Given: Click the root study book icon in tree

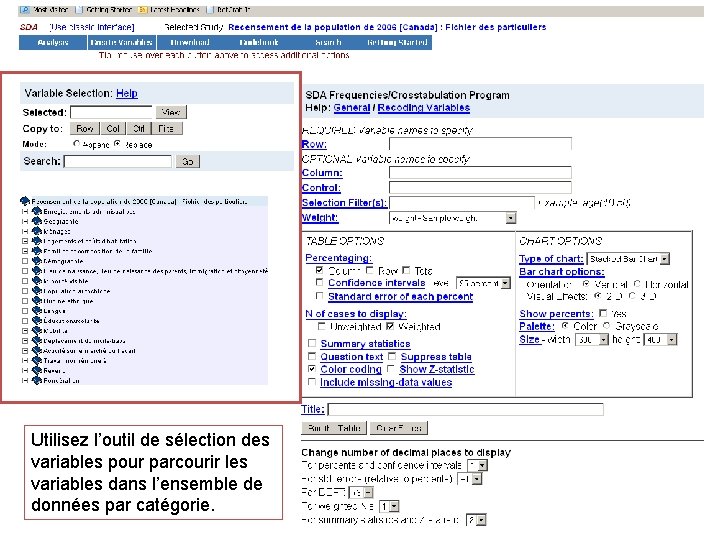Looking at the screenshot, I should click(x=25, y=201).
